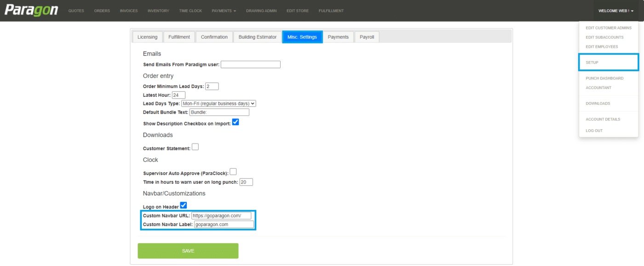Click the long punch warning hours field
The width and height of the screenshot is (644, 266).
point(246,182)
